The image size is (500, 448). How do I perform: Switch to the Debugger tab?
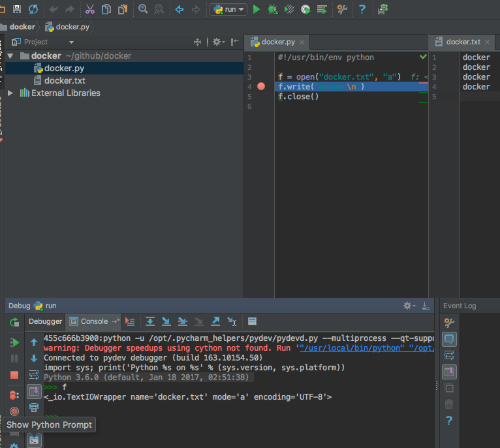[45, 321]
